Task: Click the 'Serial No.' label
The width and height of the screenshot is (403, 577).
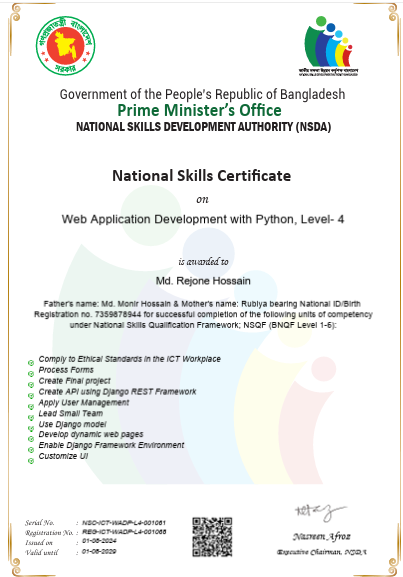Action: point(40,523)
